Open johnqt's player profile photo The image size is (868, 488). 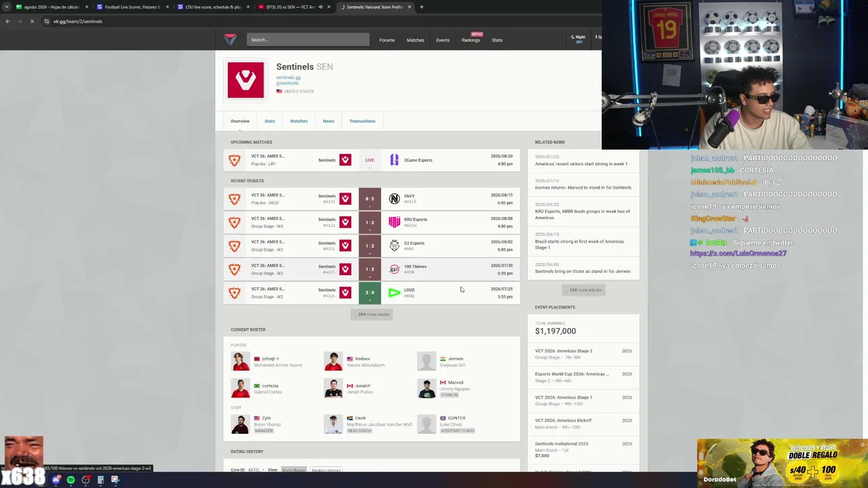point(240,361)
